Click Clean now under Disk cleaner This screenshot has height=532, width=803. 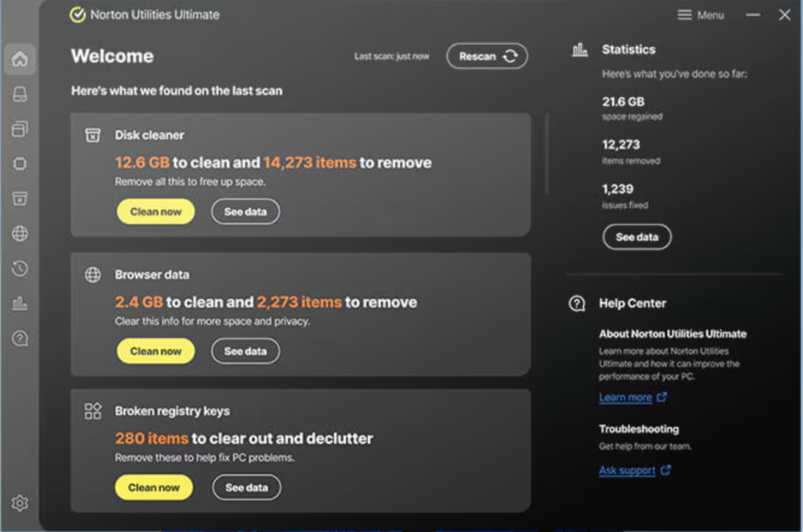coord(156,212)
